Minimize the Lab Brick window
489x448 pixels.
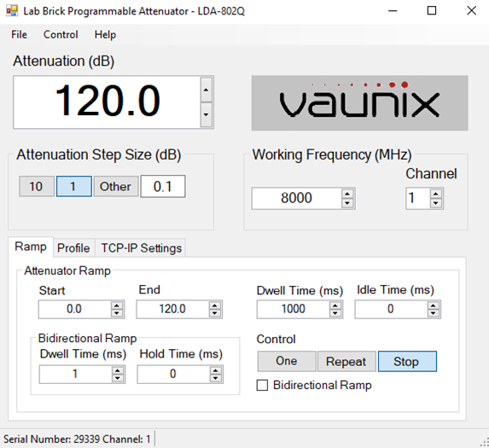tap(393, 11)
